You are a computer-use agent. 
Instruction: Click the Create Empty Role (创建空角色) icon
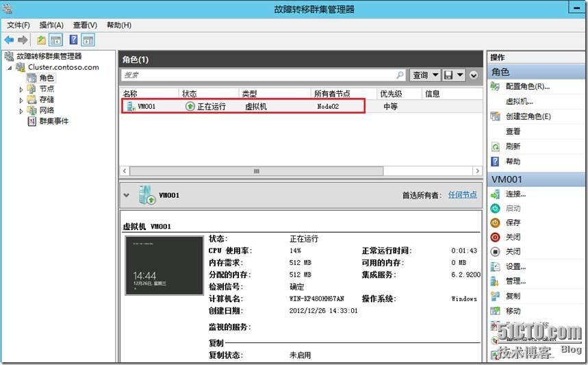495,116
